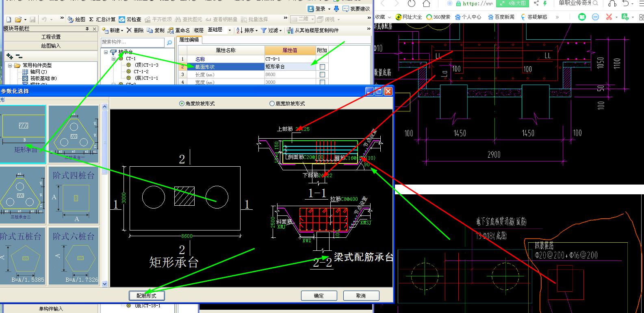Delete component with 删除 icon

click(x=135, y=30)
